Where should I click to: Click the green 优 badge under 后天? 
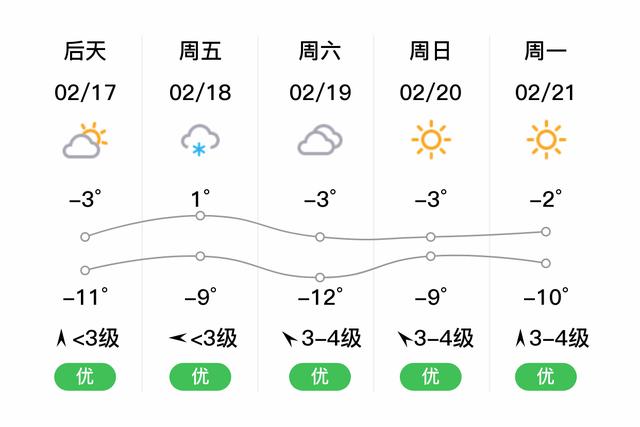coord(85,376)
